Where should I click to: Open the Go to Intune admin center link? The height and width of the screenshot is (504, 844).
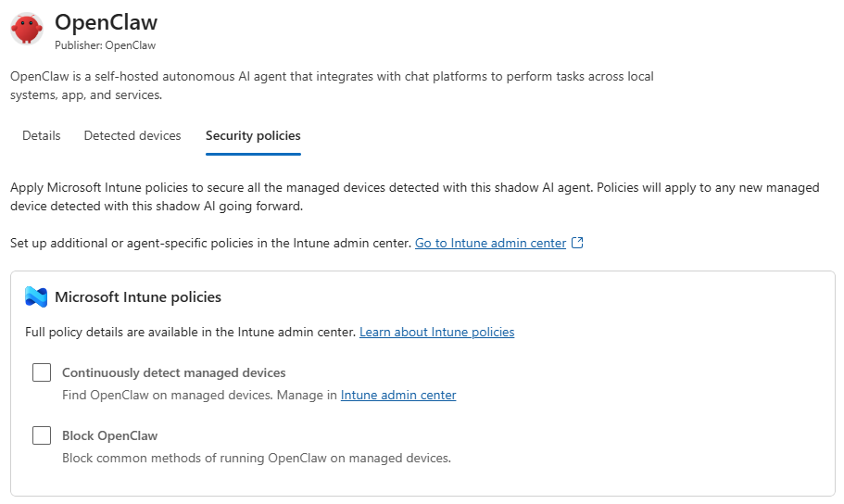click(x=490, y=244)
